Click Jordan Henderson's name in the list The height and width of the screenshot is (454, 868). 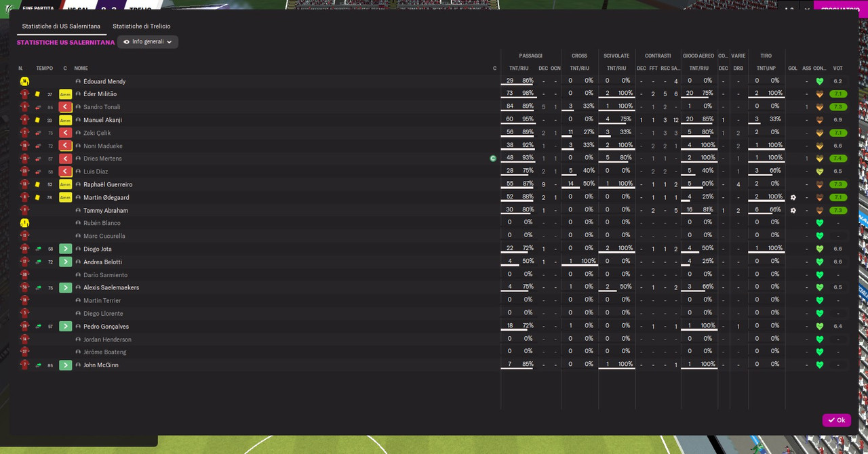107,339
